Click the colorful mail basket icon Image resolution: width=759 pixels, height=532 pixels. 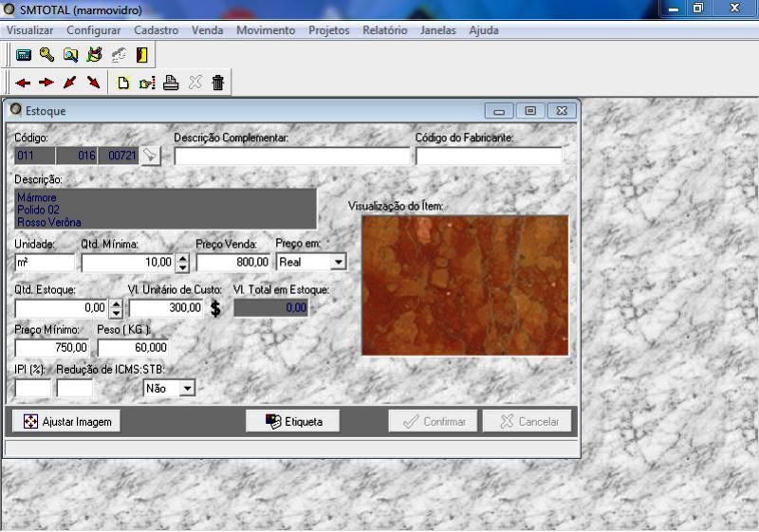[x=94, y=55]
